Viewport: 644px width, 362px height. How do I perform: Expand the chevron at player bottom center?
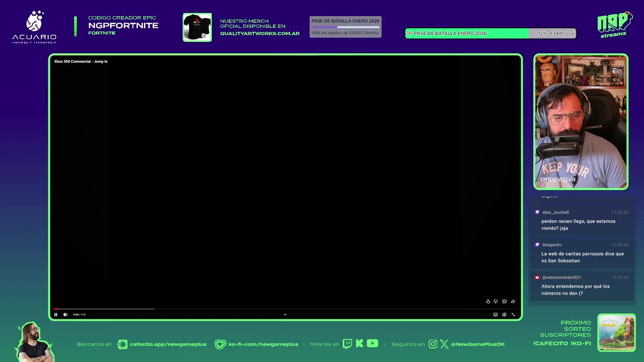pos(285,315)
